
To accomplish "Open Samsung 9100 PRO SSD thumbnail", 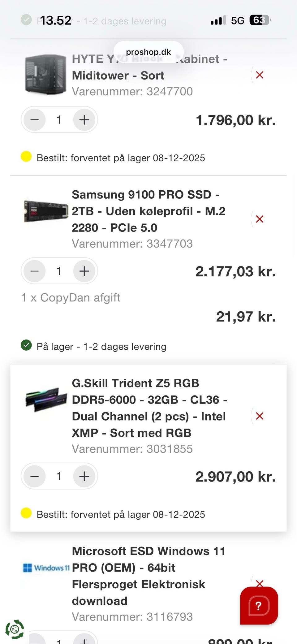I will coord(46,211).
